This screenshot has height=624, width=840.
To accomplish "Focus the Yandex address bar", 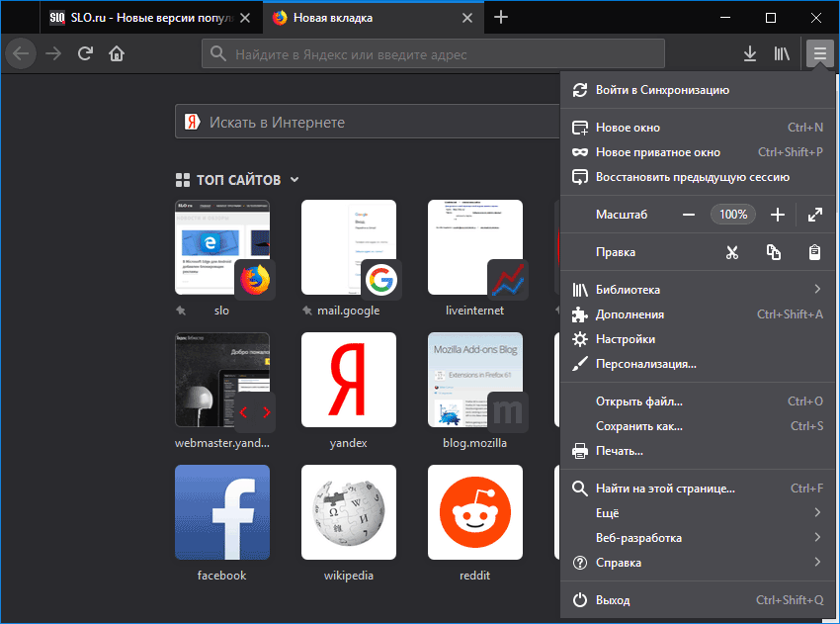I will 433,53.
